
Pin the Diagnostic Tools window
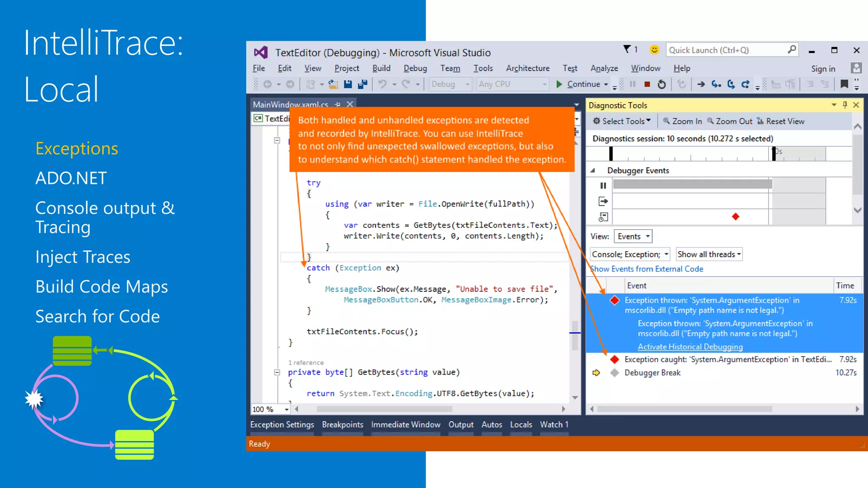tap(845, 105)
